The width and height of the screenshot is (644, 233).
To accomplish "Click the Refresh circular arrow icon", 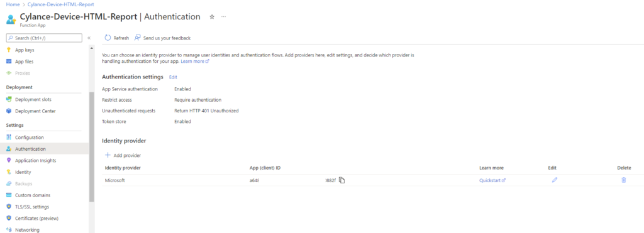I will coord(108,38).
